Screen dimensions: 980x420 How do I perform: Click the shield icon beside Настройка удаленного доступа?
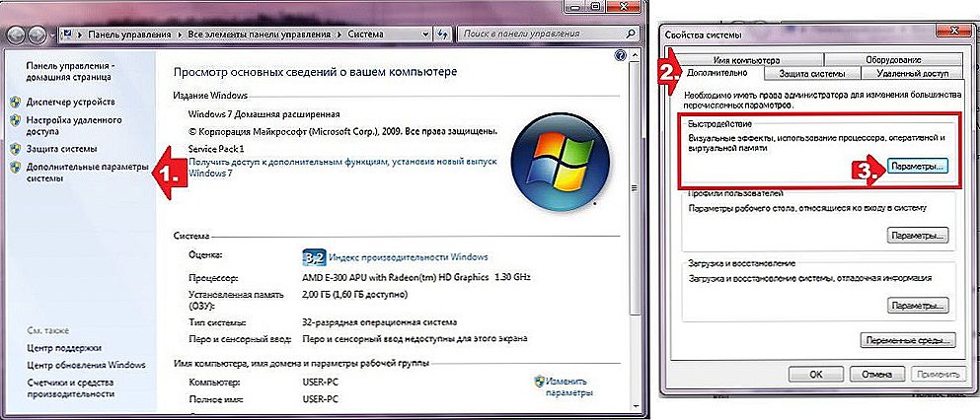[x=16, y=120]
